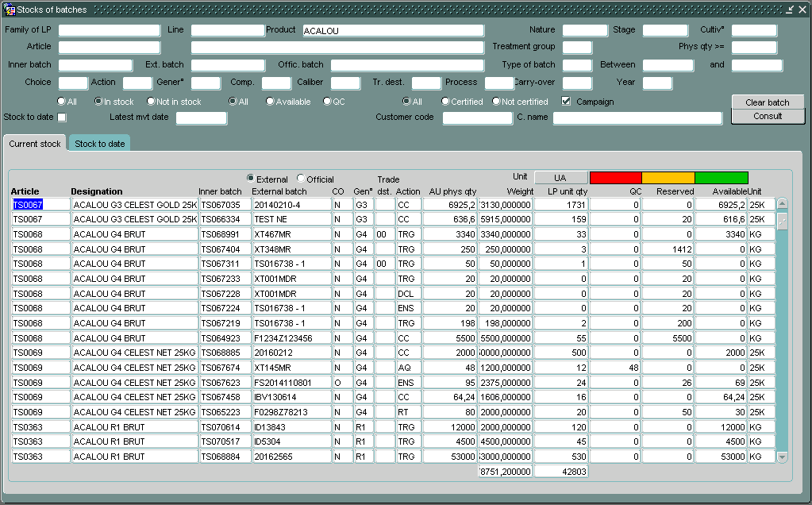The image size is (812, 505).
Task: Focus the Family of LP field
Action: pyautogui.click(x=110, y=30)
